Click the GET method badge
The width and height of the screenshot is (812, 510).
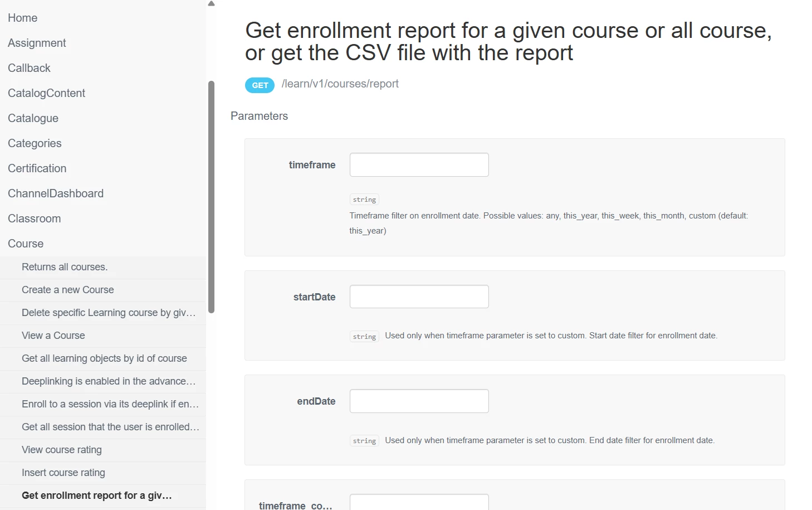(260, 85)
